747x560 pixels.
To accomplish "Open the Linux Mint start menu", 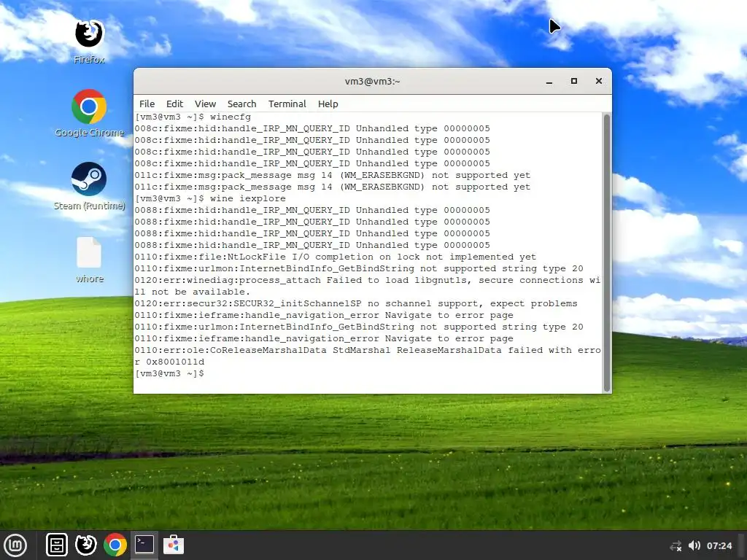I will [15, 545].
